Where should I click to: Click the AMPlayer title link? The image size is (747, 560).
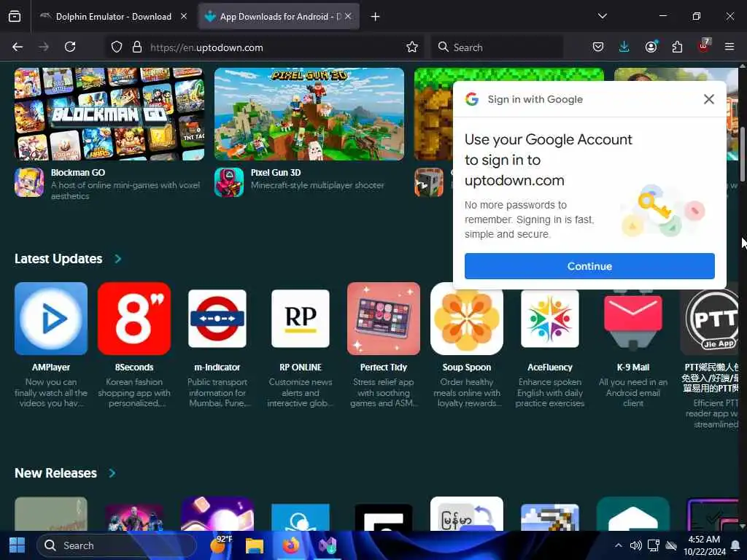[51, 367]
